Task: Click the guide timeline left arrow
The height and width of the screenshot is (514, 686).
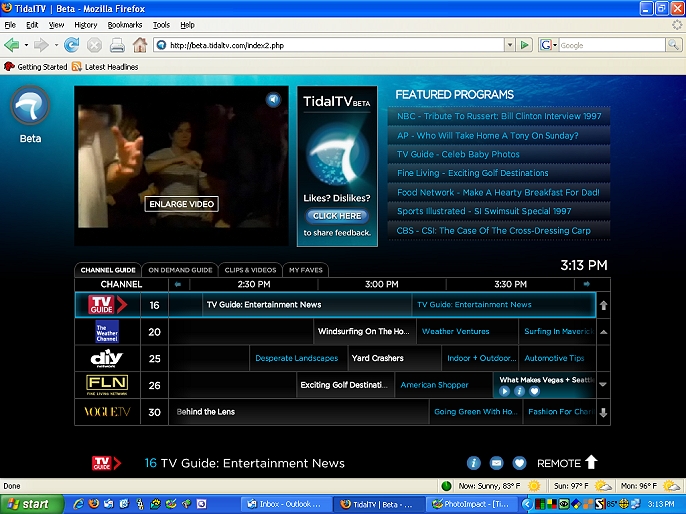Action: click(x=178, y=284)
